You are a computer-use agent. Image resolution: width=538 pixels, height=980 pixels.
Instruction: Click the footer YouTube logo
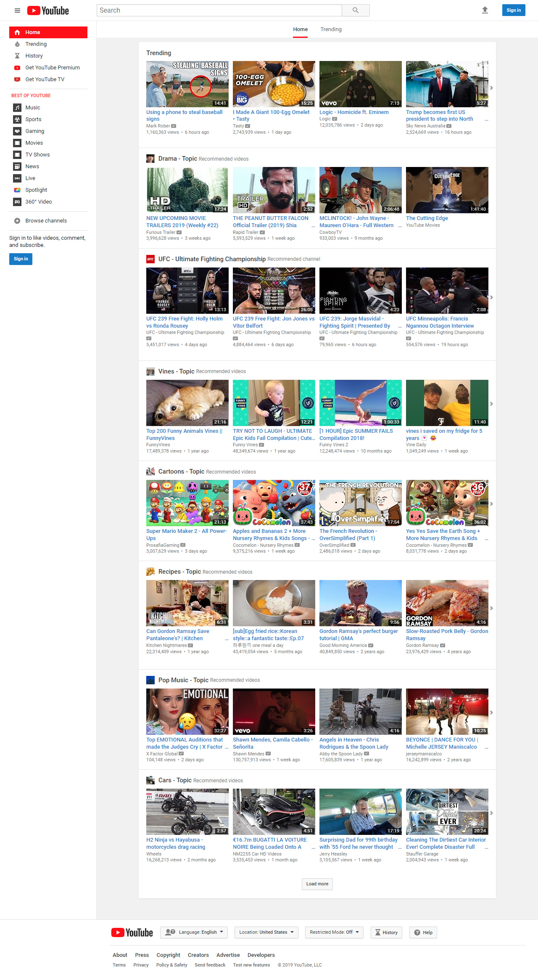132,932
